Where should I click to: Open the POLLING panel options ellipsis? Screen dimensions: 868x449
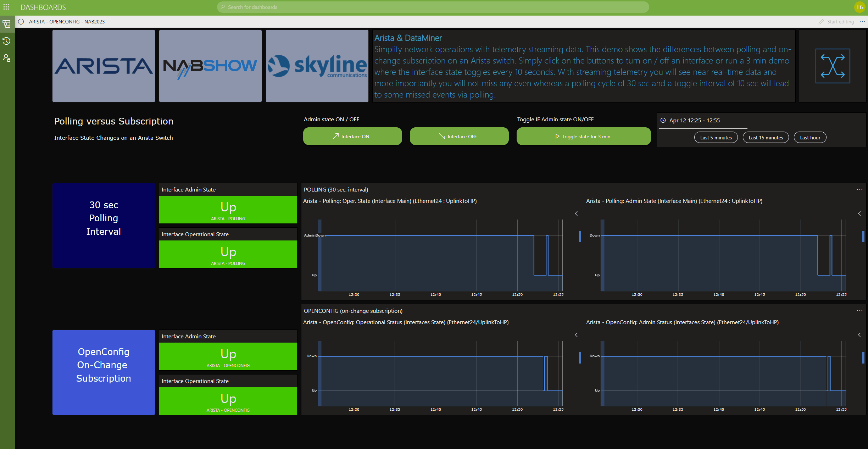point(859,189)
